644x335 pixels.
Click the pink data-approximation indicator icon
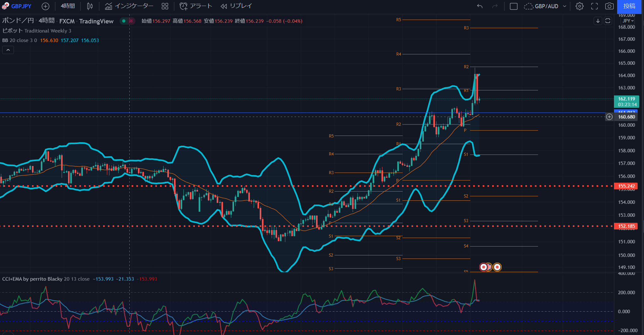[131, 21]
